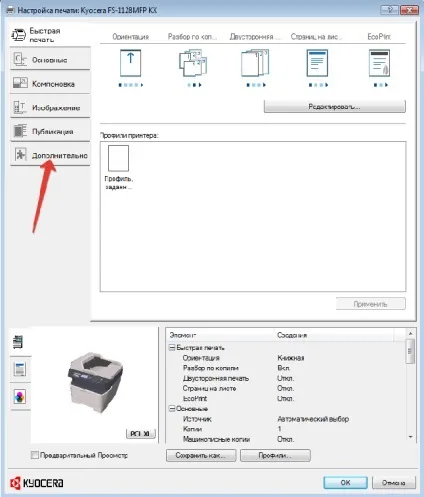This screenshot has height=497, width=424.
Task: Select the Двусторонняя печать row
Action: pyautogui.click(x=286, y=378)
